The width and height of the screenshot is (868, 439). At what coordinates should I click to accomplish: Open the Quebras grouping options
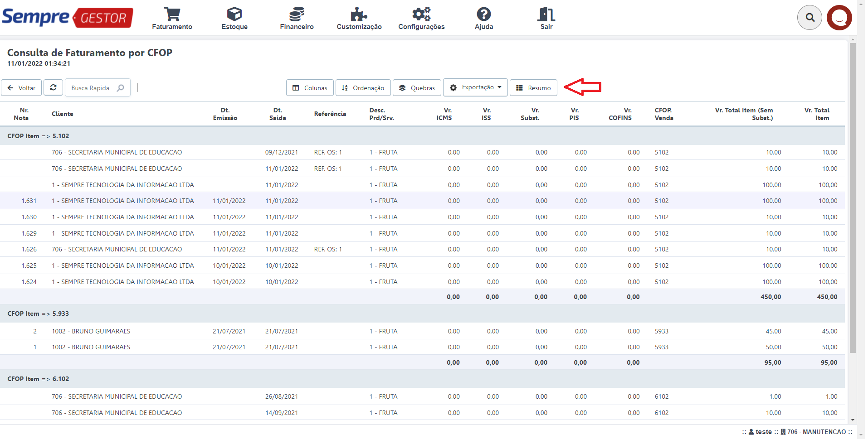[417, 87]
